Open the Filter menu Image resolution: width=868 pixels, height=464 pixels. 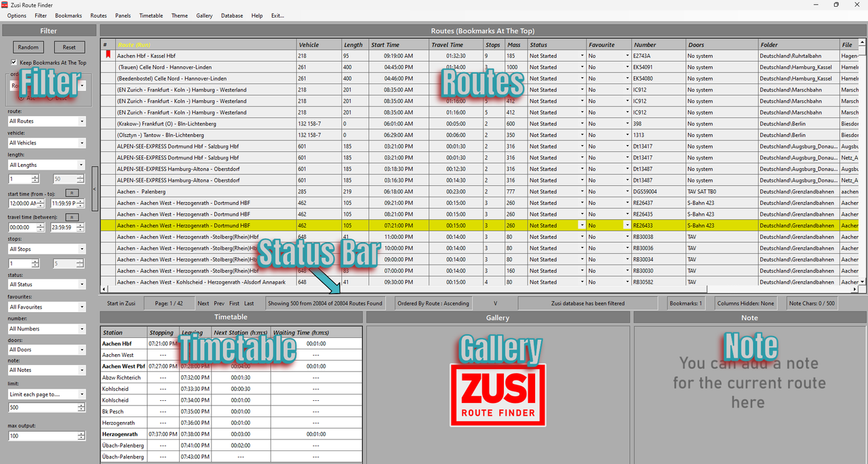[x=41, y=16]
